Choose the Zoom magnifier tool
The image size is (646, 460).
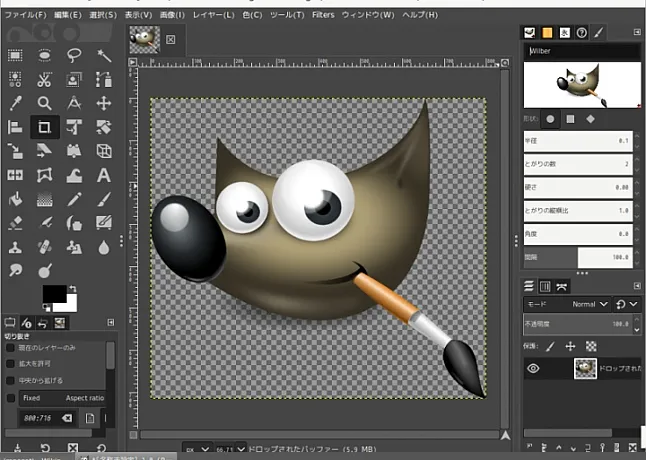[44, 103]
